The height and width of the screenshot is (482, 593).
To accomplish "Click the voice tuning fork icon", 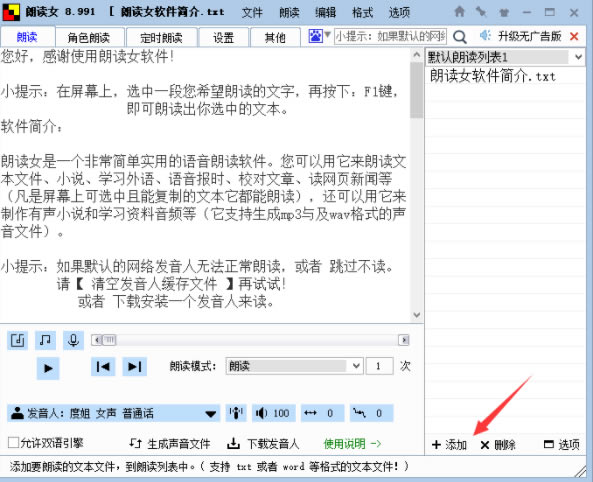I will [x=236, y=413].
